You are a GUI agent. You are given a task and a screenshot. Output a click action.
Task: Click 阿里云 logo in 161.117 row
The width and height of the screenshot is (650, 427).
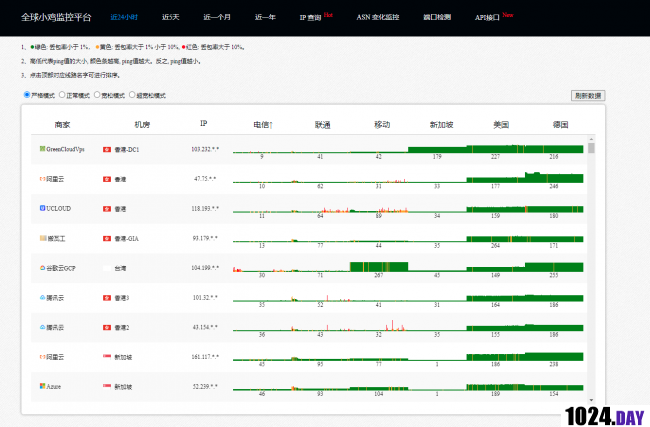[x=42, y=357]
